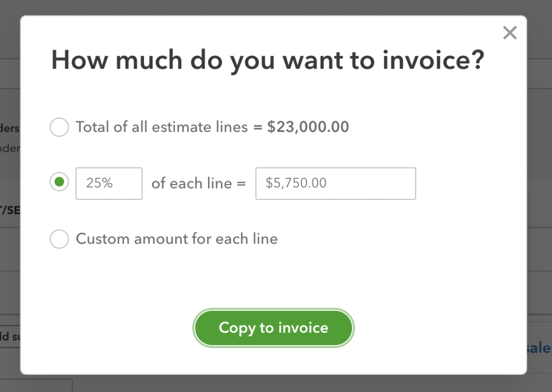Viewport: 552px width, 392px height.
Task: Click the "Custom amount for each line" label text
Action: pos(177,239)
